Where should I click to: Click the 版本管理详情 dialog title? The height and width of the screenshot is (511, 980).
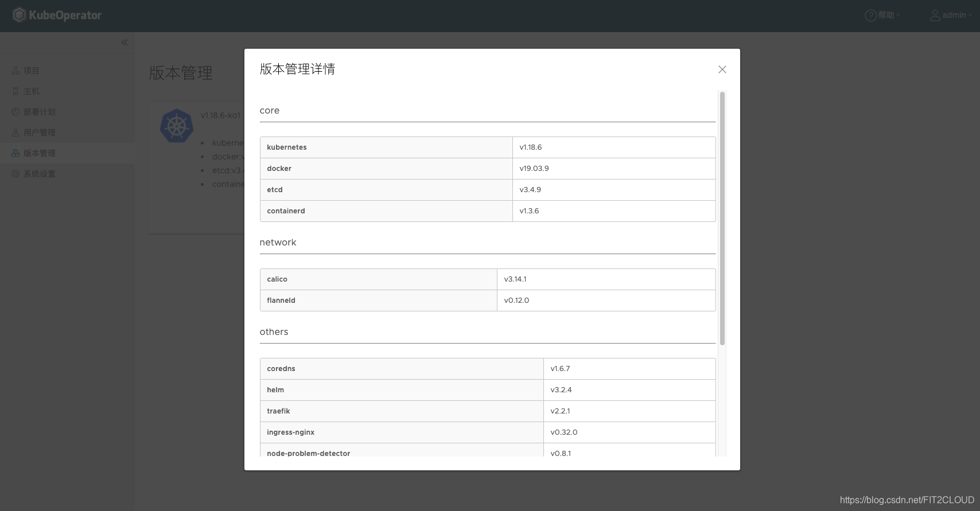pos(297,69)
